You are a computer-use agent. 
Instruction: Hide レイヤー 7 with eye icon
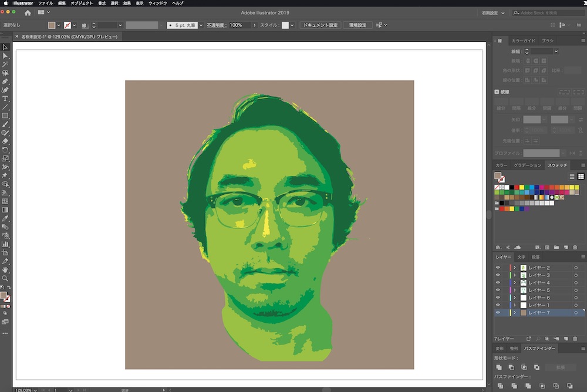click(498, 313)
